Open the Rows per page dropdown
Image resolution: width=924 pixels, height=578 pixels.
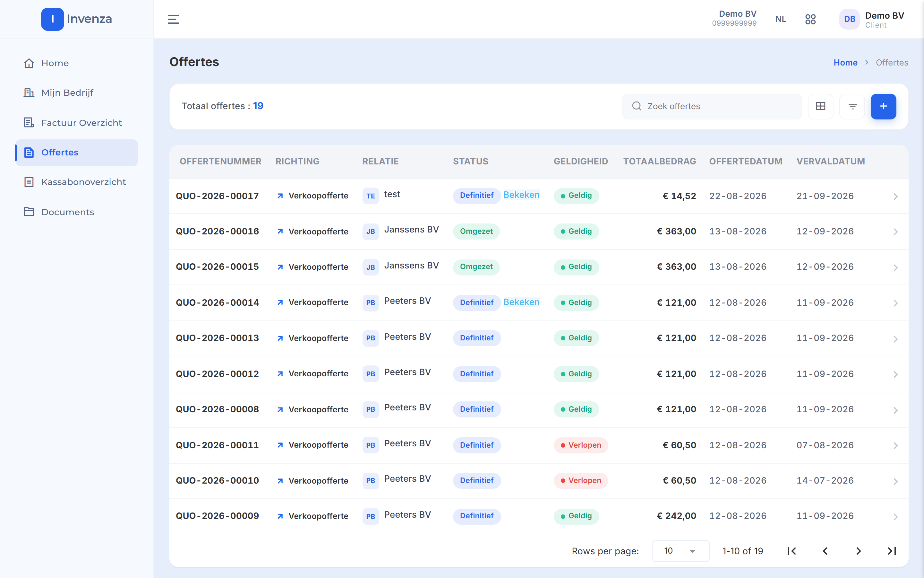tap(680, 551)
